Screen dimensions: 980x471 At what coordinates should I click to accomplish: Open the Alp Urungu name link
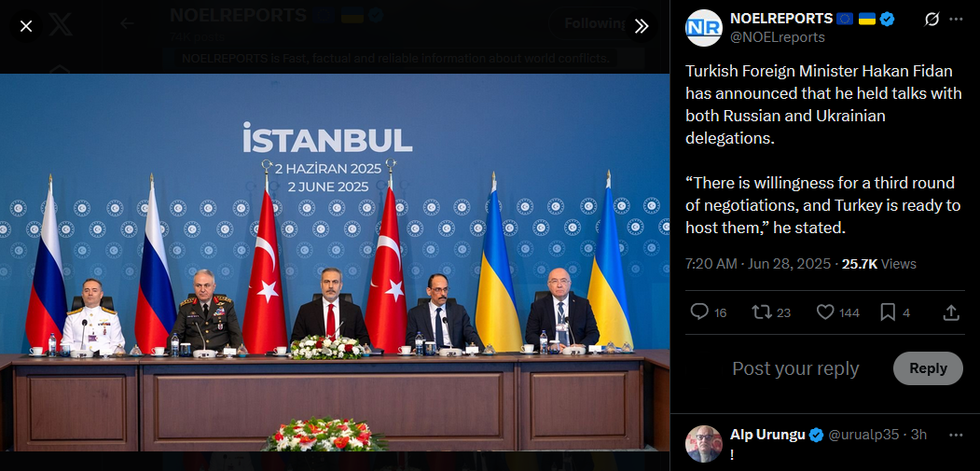pos(767,435)
